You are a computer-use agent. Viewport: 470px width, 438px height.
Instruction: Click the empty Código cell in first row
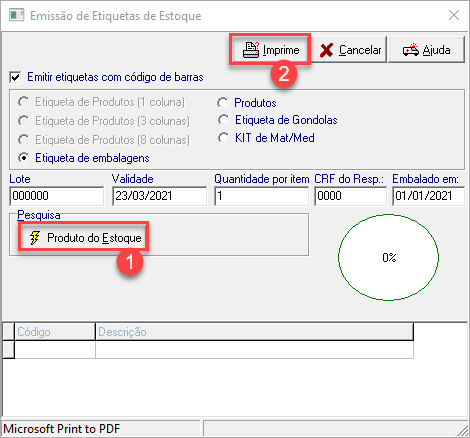(x=55, y=350)
